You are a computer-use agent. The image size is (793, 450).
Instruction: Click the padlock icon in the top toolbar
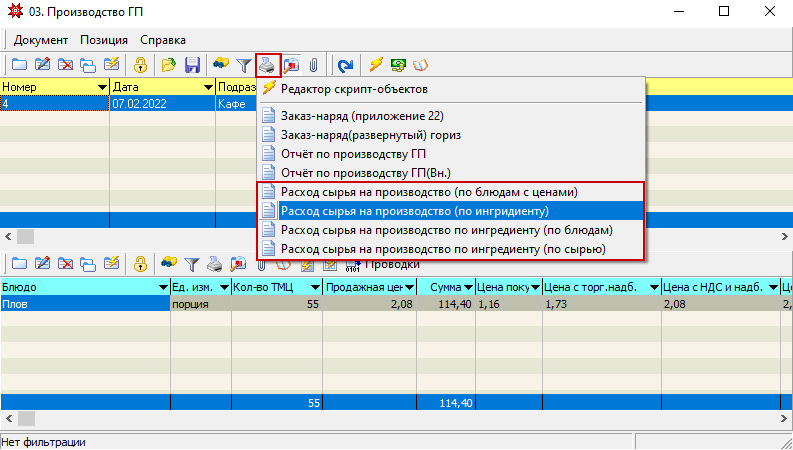click(x=141, y=65)
